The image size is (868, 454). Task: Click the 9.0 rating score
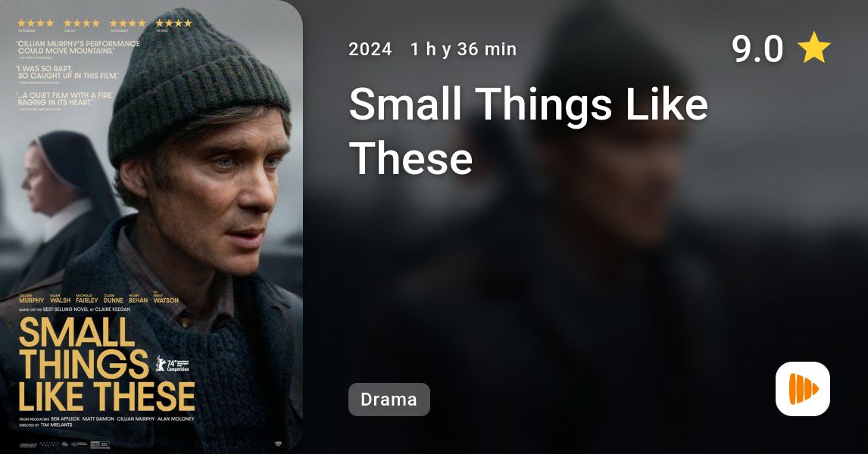[x=757, y=48]
